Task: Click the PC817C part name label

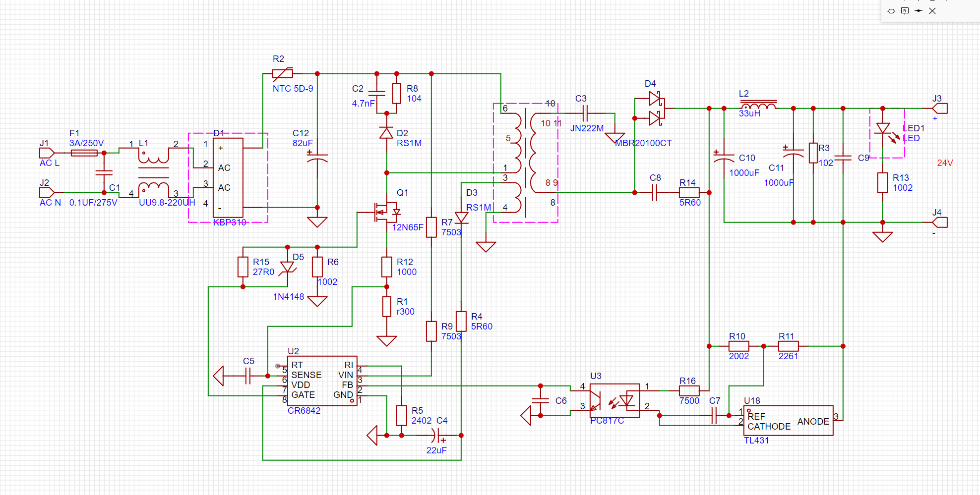Action: coord(607,421)
